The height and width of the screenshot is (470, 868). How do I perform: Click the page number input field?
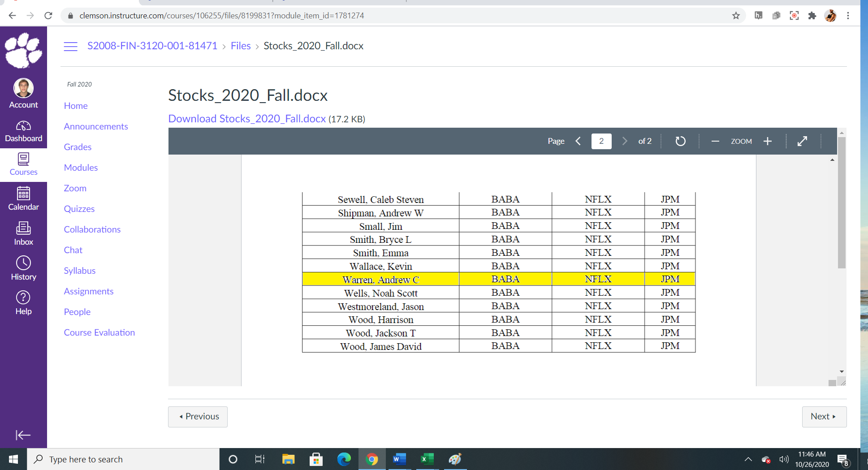(601, 141)
